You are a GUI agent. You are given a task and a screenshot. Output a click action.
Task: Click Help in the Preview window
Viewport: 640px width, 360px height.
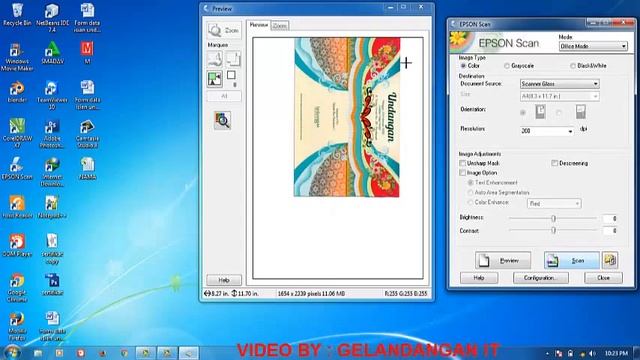[x=224, y=280]
